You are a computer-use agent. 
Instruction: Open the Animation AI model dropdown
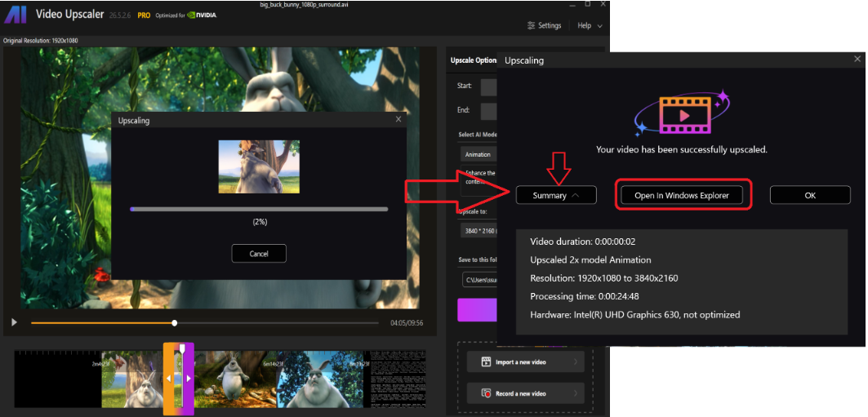[x=479, y=154]
